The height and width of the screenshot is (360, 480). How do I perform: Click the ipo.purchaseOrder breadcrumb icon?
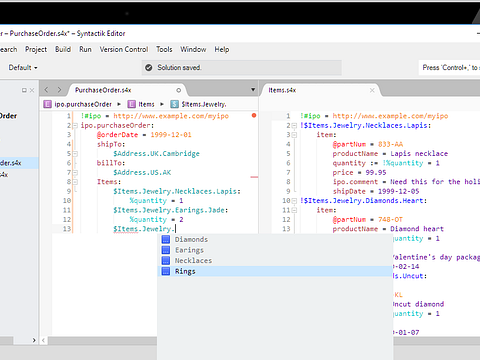[47, 104]
